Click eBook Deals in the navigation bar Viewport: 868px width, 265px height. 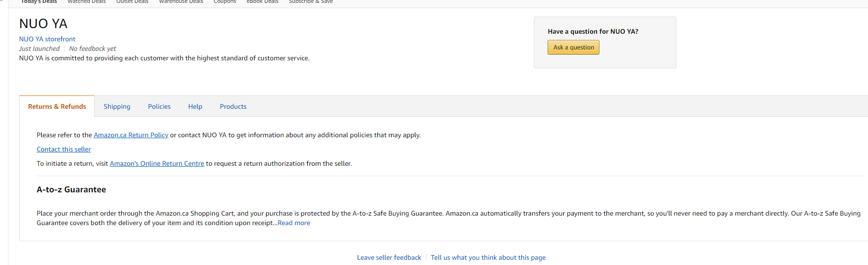coord(262,2)
